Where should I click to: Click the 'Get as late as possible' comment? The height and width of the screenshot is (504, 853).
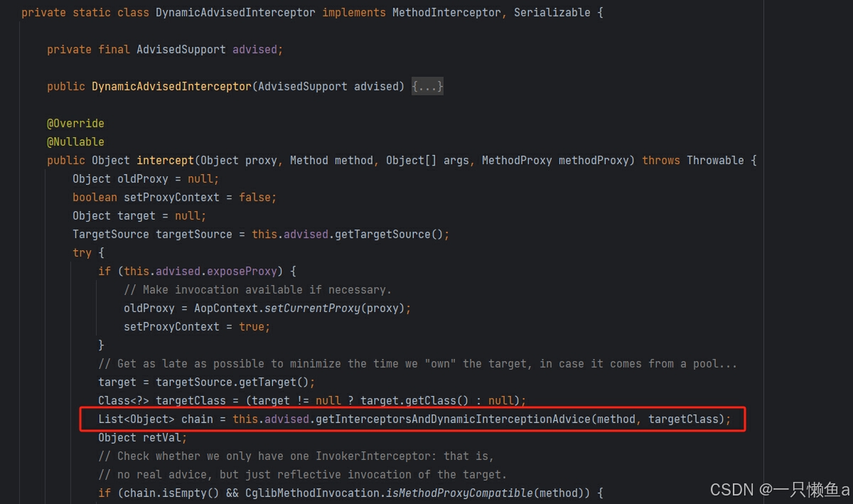(418, 364)
